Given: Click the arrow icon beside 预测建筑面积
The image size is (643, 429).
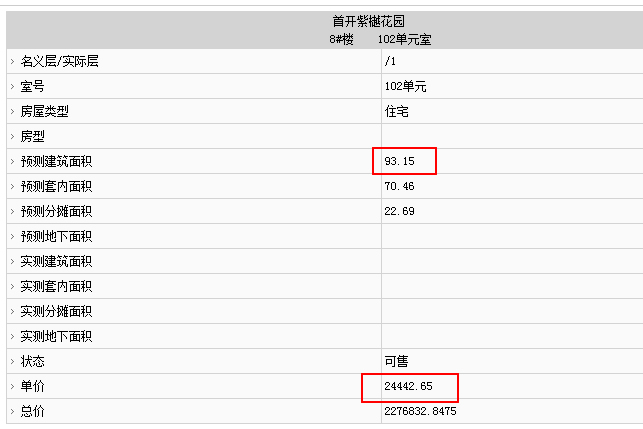Looking at the screenshot, I should (x=12, y=162).
